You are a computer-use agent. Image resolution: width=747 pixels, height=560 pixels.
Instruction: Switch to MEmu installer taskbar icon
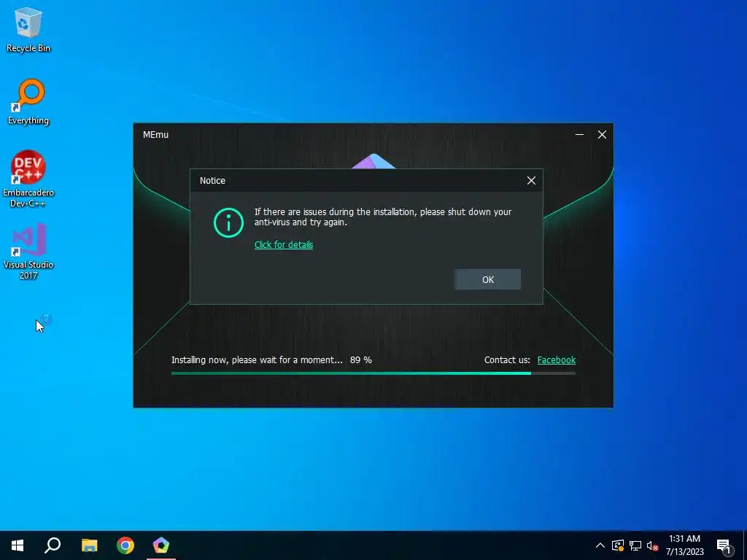(161, 545)
